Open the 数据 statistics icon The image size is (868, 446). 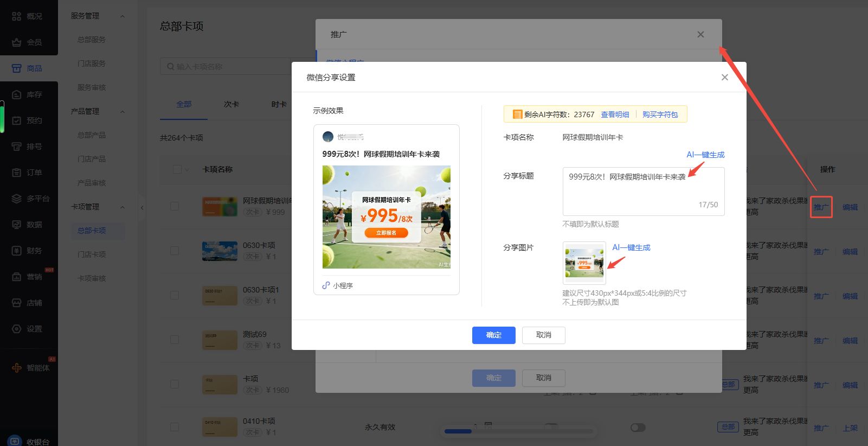(x=16, y=225)
